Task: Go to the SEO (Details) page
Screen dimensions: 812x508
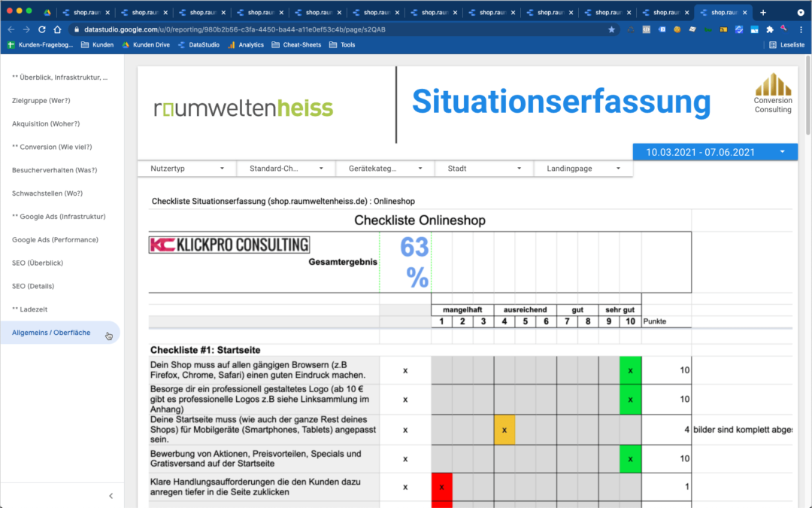Action: tap(33, 286)
